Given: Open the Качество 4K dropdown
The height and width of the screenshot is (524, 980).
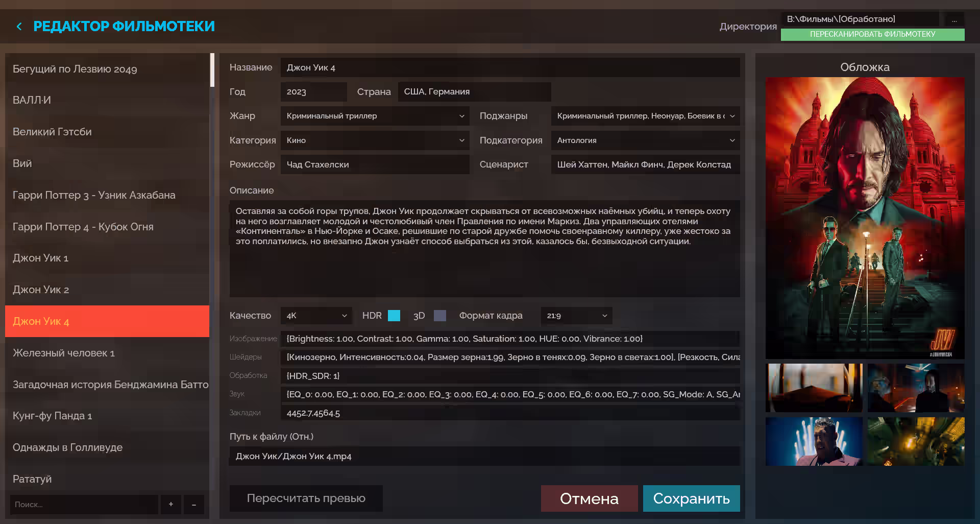Looking at the screenshot, I should (316, 316).
